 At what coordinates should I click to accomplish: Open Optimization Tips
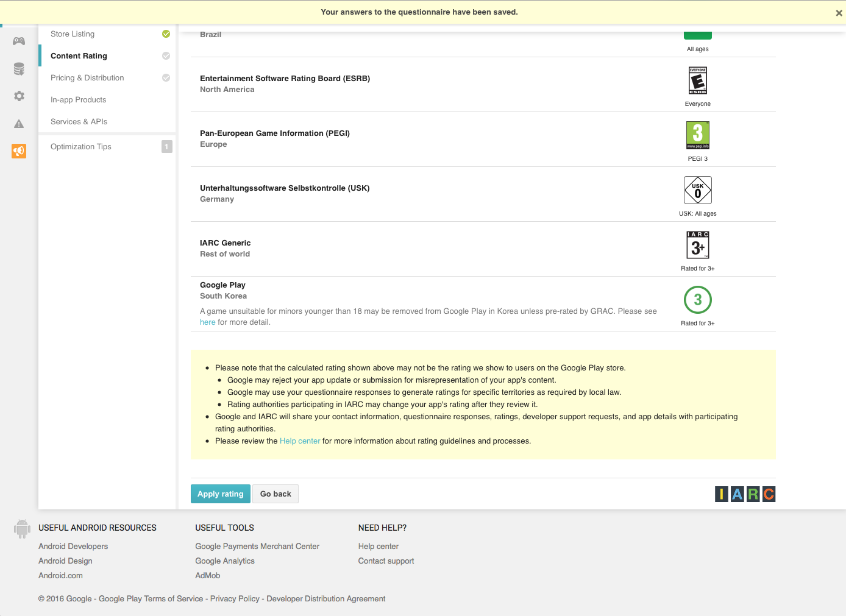pos(81,147)
